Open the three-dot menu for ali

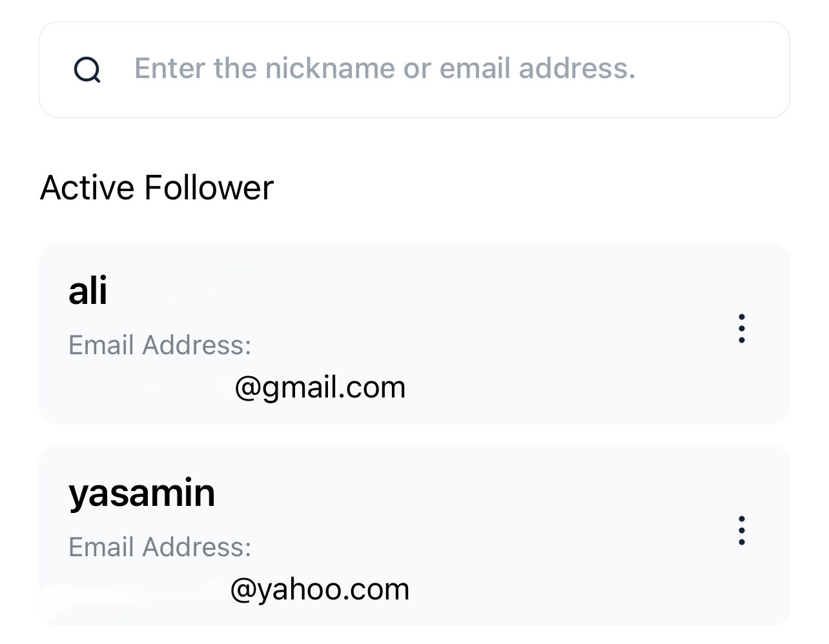(x=741, y=328)
